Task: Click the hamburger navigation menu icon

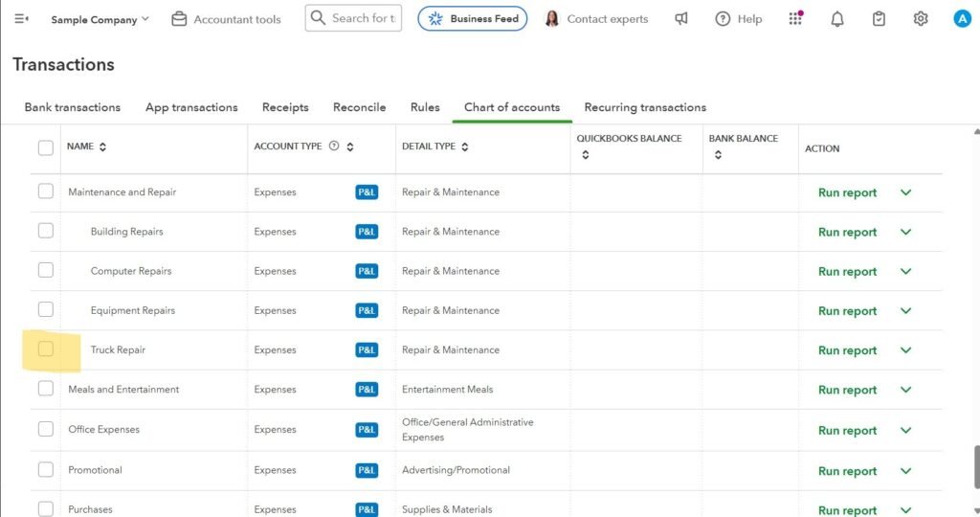Action: 21,19
